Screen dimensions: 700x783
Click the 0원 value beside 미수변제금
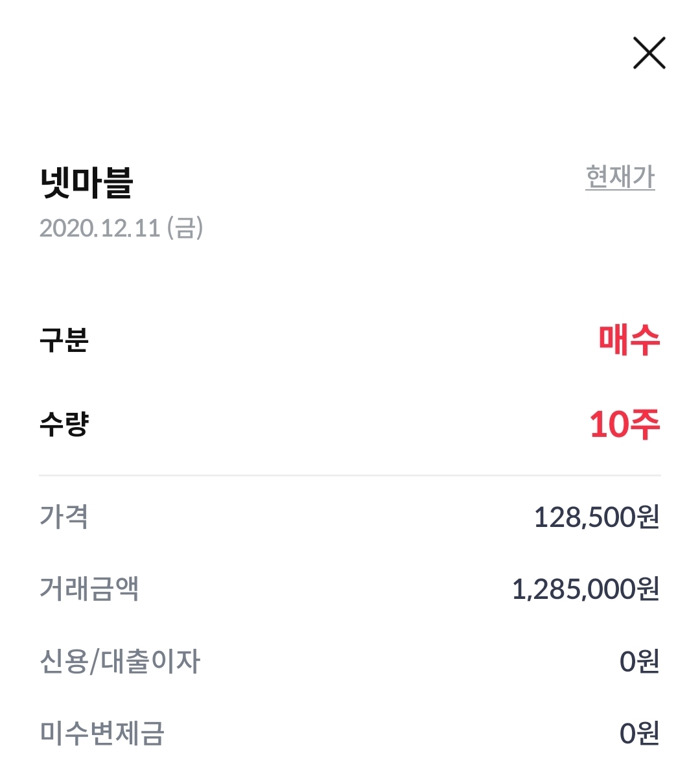pos(639,734)
